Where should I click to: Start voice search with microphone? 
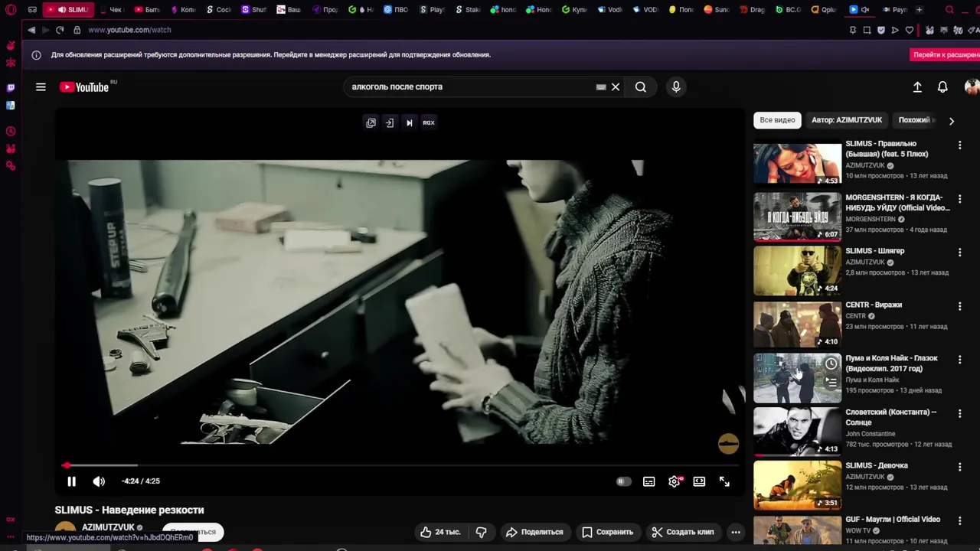pos(676,87)
